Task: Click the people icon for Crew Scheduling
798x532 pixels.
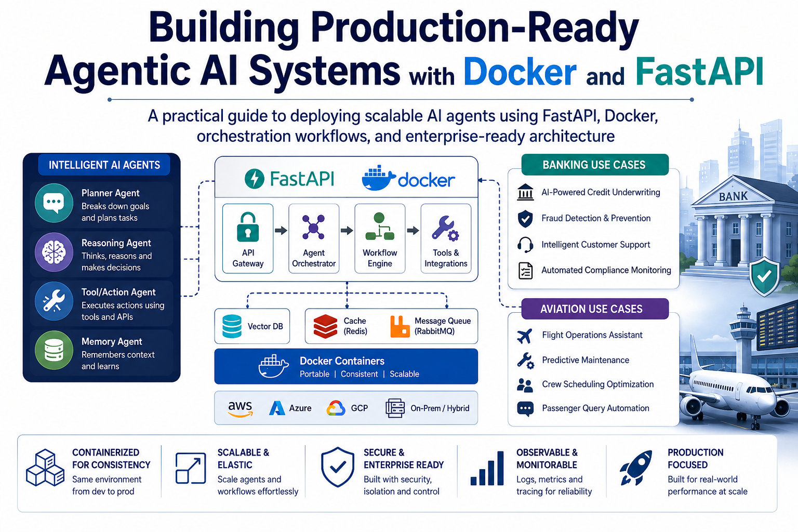Action: 525,385
